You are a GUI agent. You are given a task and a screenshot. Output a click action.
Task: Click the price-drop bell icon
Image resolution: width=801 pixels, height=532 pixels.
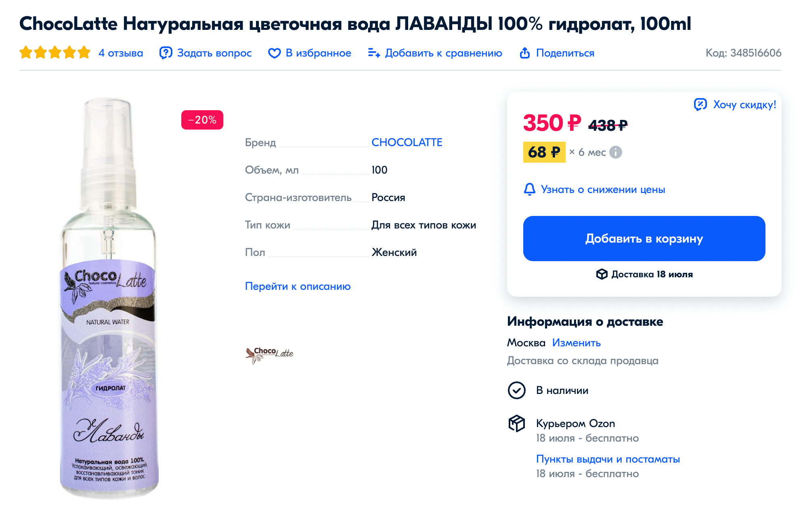tap(530, 189)
